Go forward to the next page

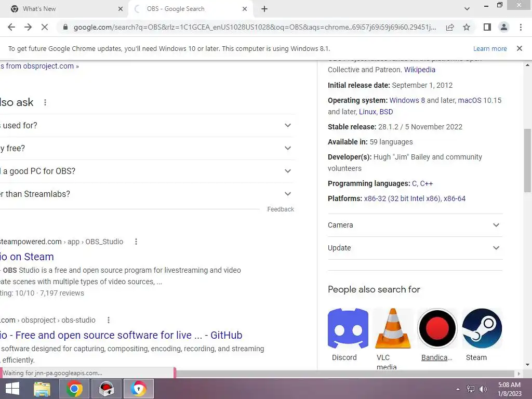pyautogui.click(x=28, y=27)
